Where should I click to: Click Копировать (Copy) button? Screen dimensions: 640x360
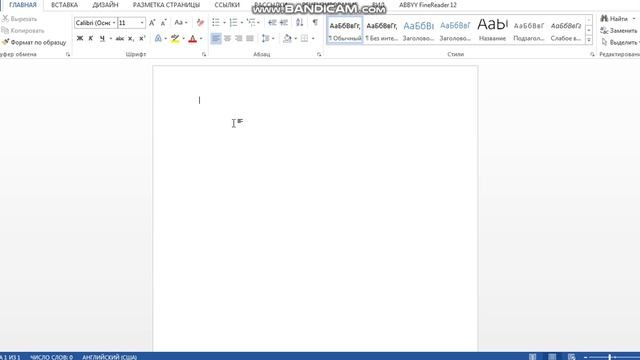point(23,31)
